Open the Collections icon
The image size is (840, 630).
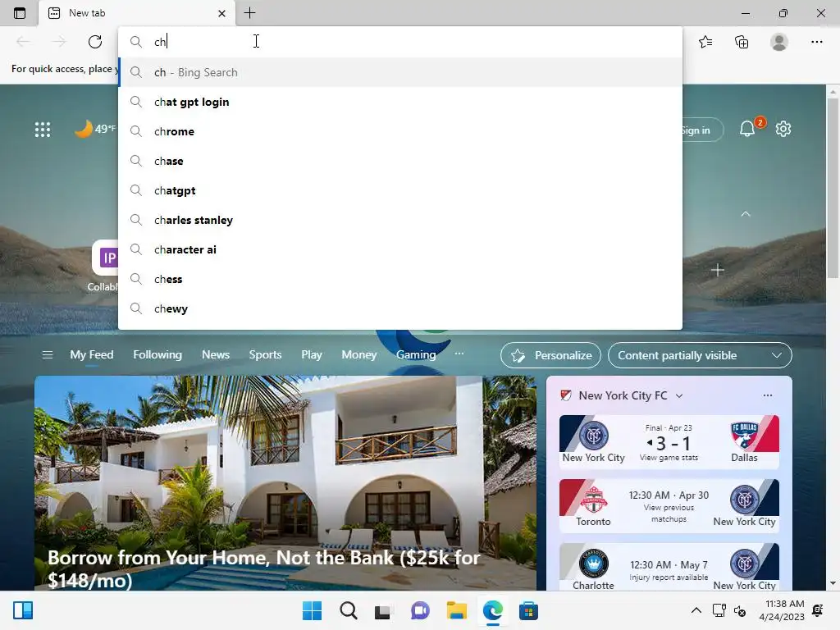click(742, 42)
